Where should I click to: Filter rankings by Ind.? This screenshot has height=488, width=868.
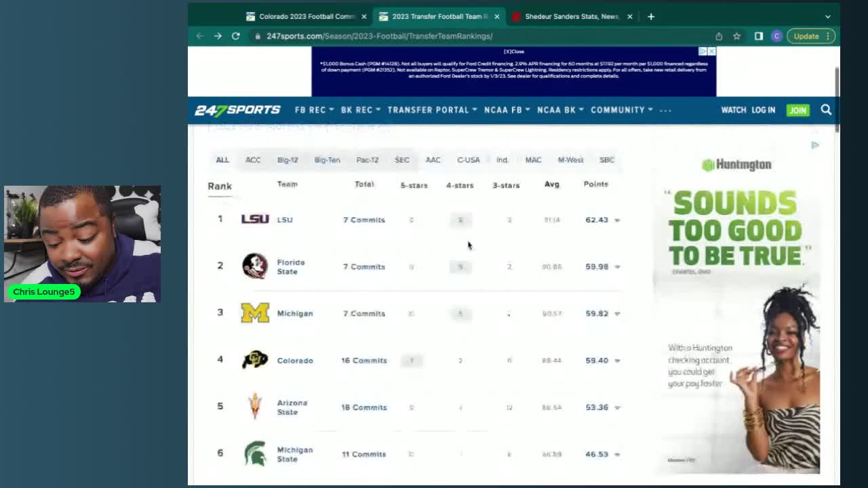click(502, 160)
